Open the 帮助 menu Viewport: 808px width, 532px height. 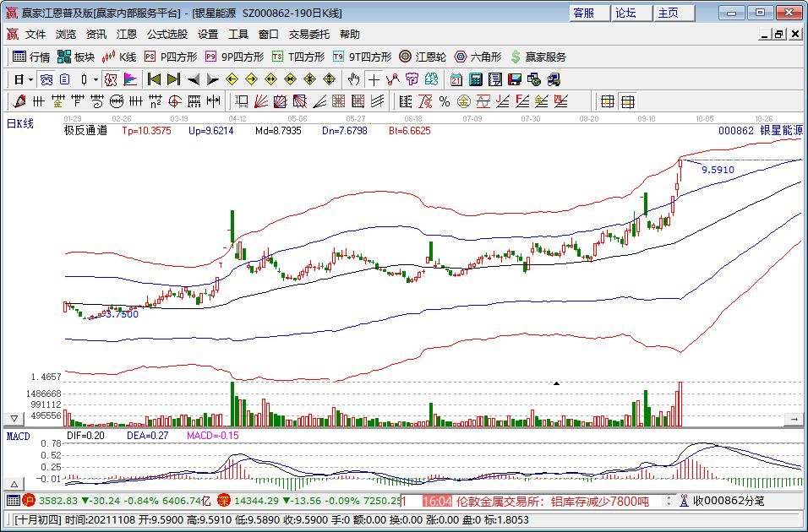coord(350,35)
